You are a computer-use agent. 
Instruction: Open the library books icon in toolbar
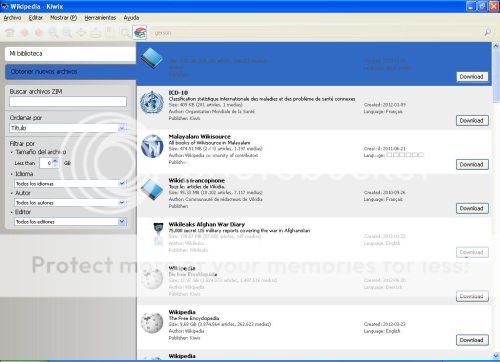tap(140, 33)
